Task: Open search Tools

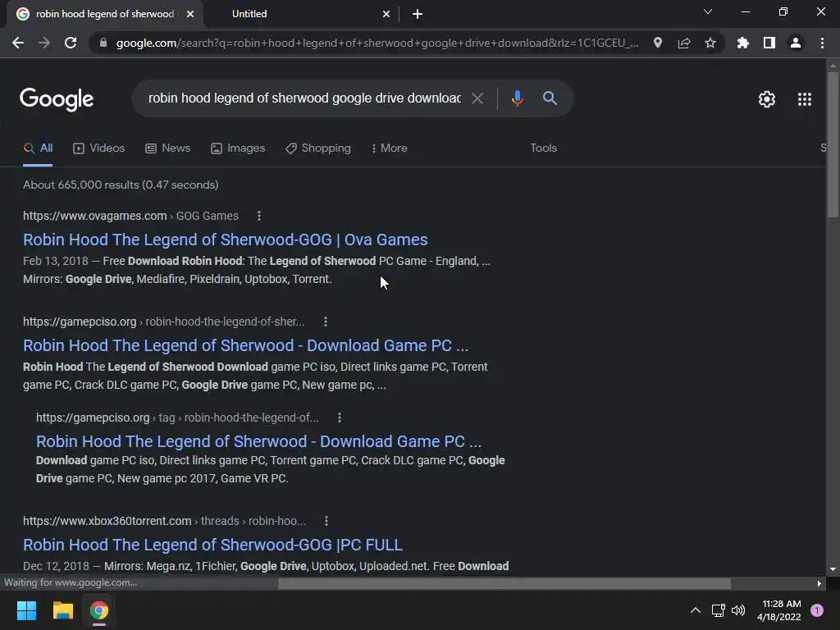Action: click(543, 148)
